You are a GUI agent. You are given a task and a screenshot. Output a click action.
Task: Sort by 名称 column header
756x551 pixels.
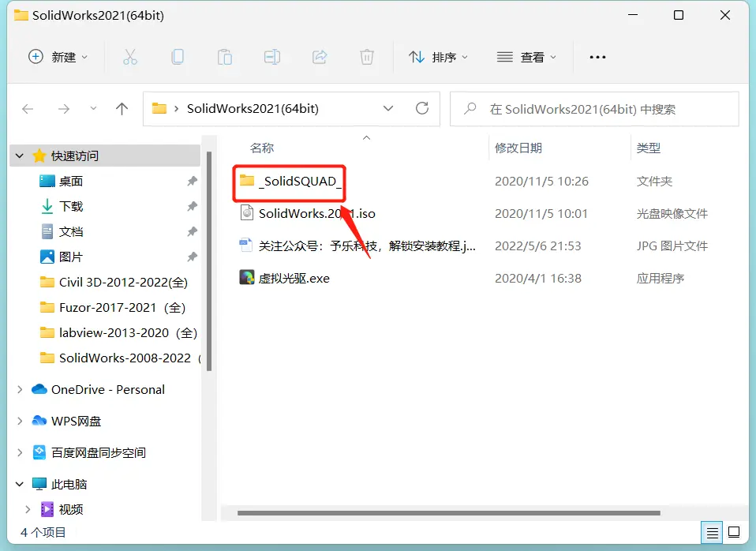(x=262, y=148)
